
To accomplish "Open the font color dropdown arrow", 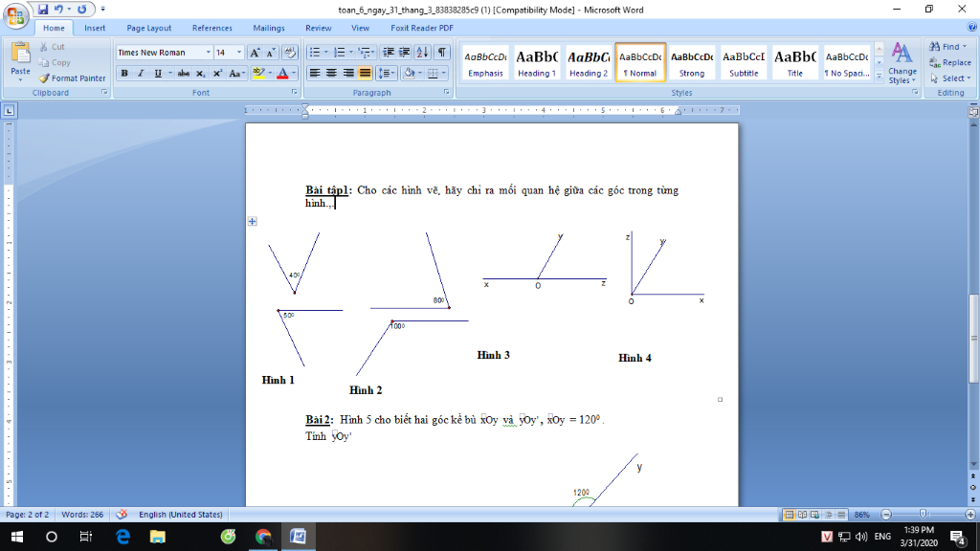I will pyautogui.click(x=294, y=73).
